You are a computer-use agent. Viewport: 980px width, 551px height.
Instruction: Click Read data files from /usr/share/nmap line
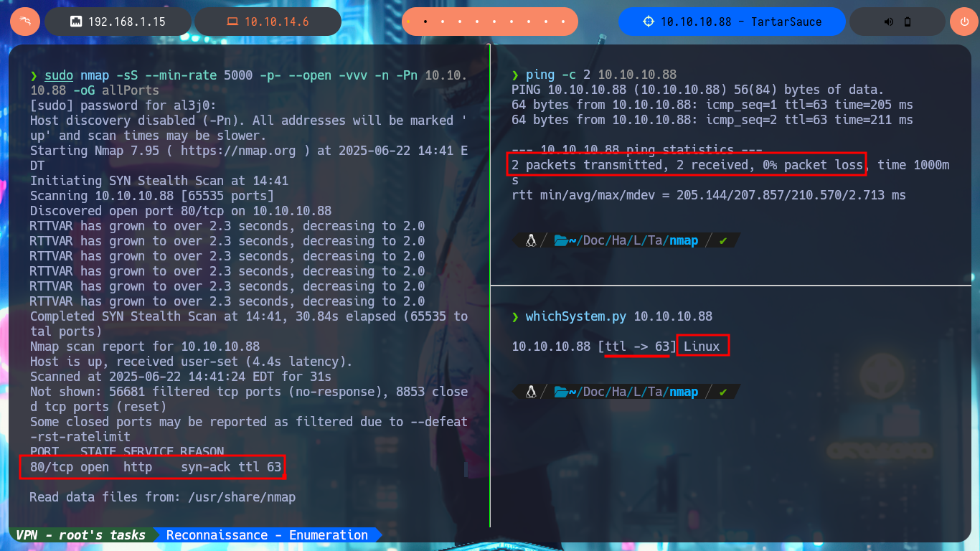[162, 497]
